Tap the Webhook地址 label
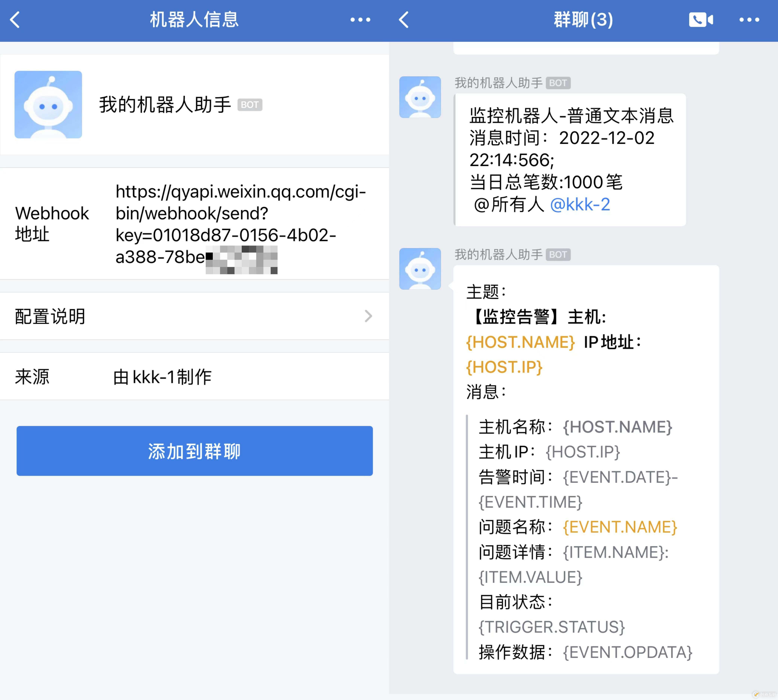778x700 pixels. (x=52, y=223)
